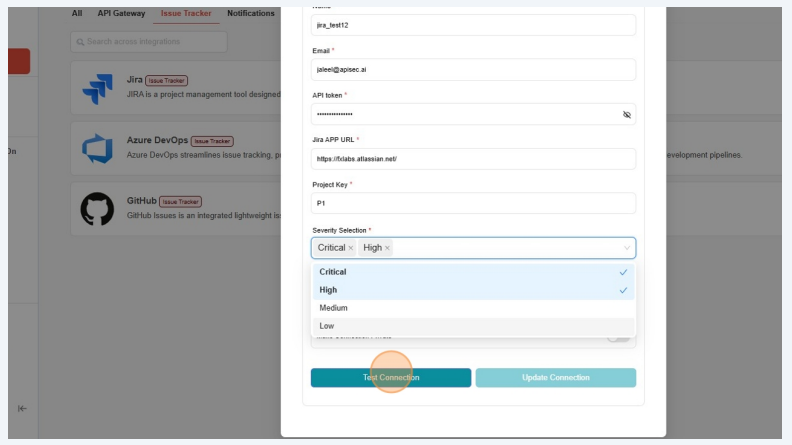The height and width of the screenshot is (445, 792).
Task: Select Medium from severity dropdown
Action: pos(473,308)
